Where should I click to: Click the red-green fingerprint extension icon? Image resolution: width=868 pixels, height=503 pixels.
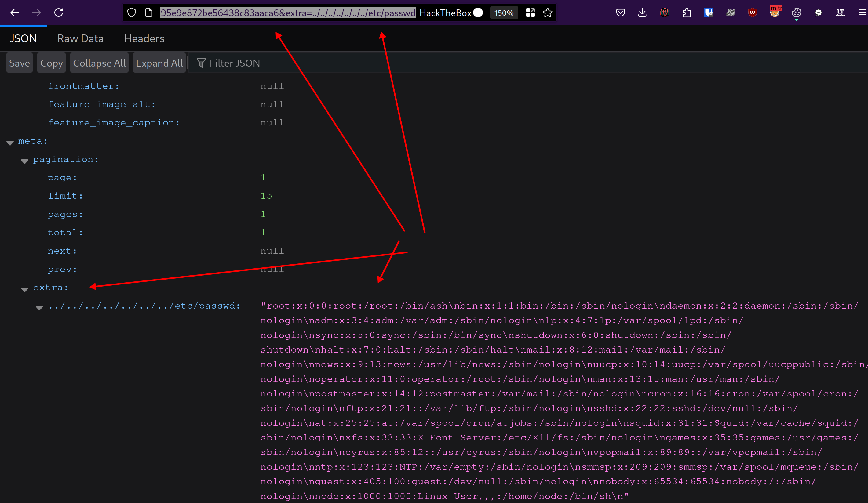click(664, 13)
